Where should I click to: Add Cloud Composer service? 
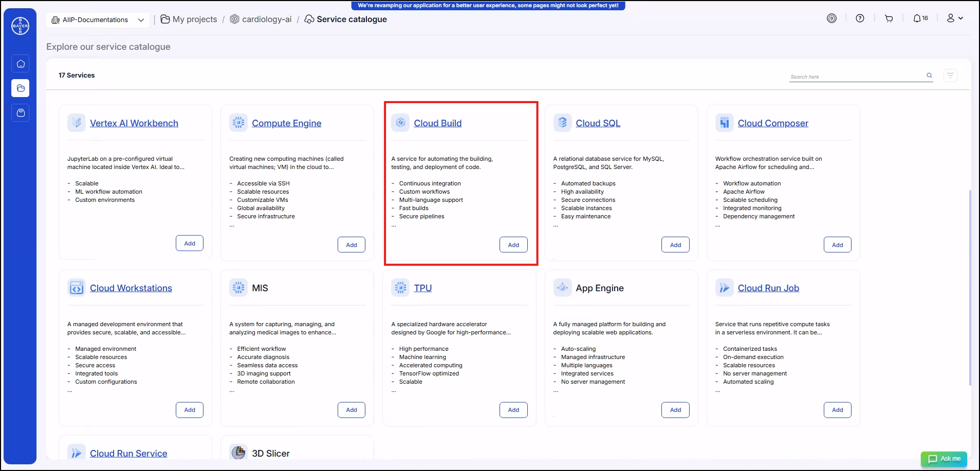point(838,245)
